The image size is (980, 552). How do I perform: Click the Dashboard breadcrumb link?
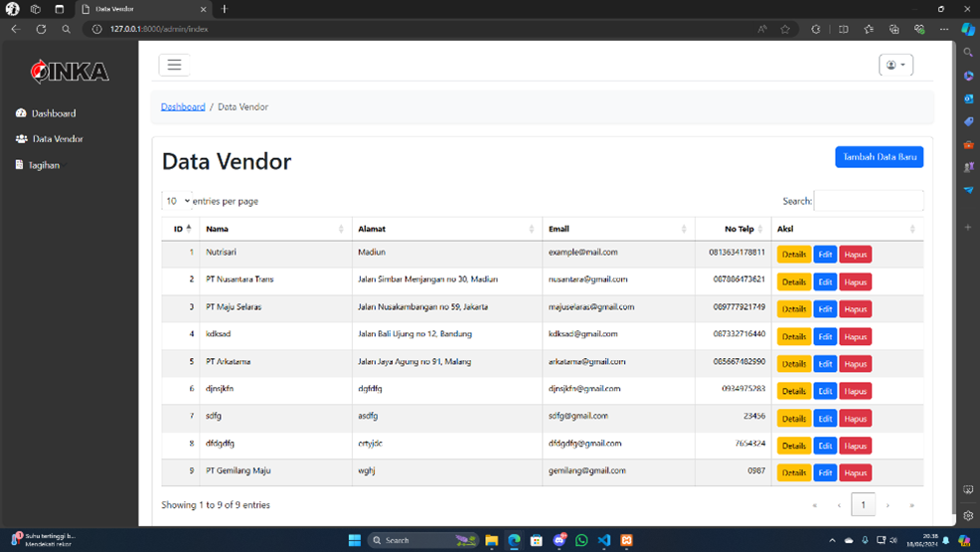click(x=183, y=106)
